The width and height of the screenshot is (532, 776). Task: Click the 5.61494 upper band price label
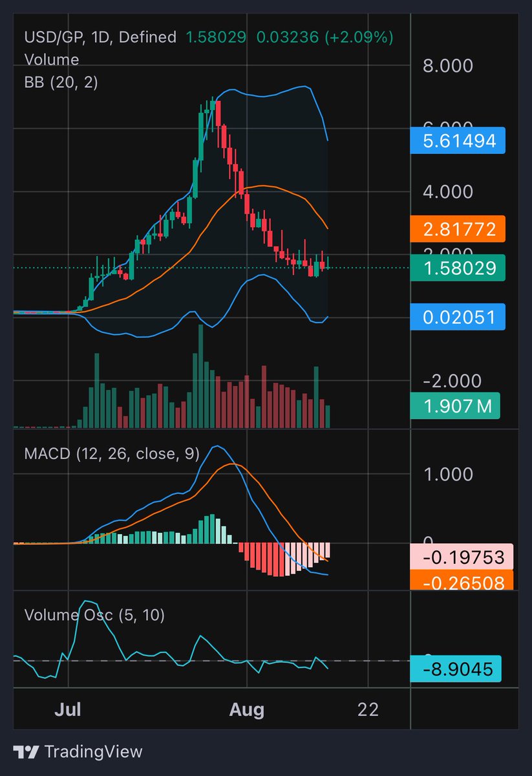point(458,140)
